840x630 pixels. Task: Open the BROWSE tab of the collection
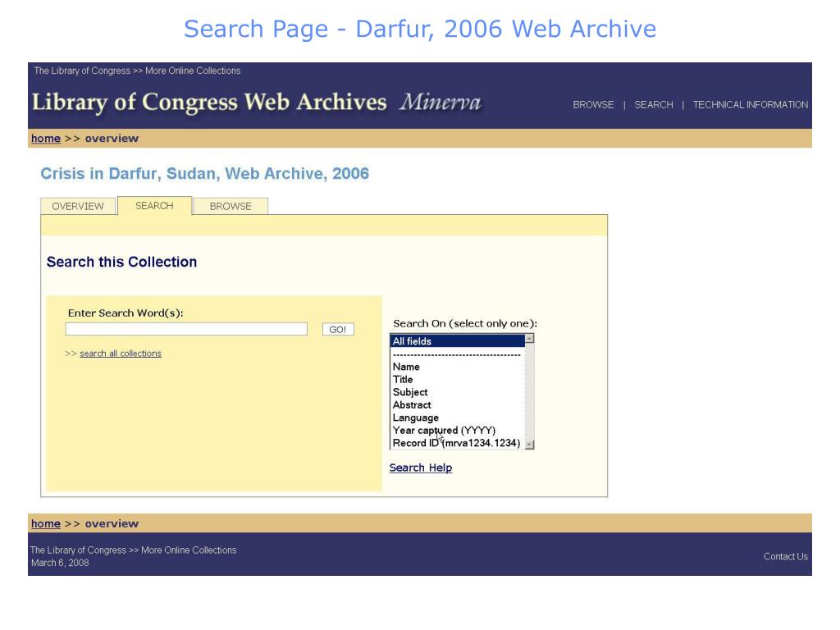point(231,206)
